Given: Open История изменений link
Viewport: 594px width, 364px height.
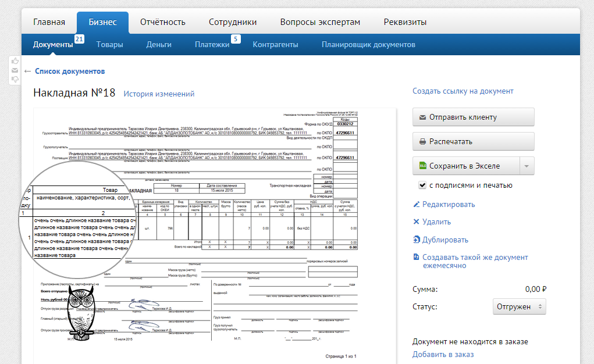Looking at the screenshot, I should pyautogui.click(x=159, y=94).
